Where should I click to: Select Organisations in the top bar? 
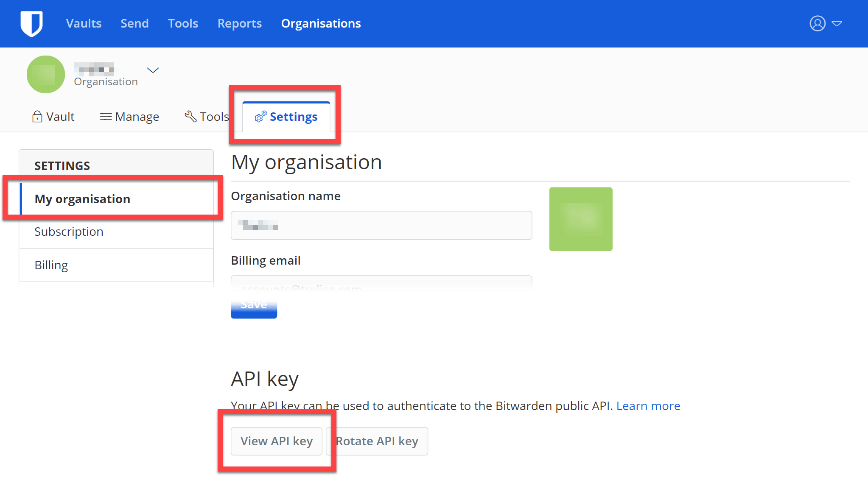[321, 23]
